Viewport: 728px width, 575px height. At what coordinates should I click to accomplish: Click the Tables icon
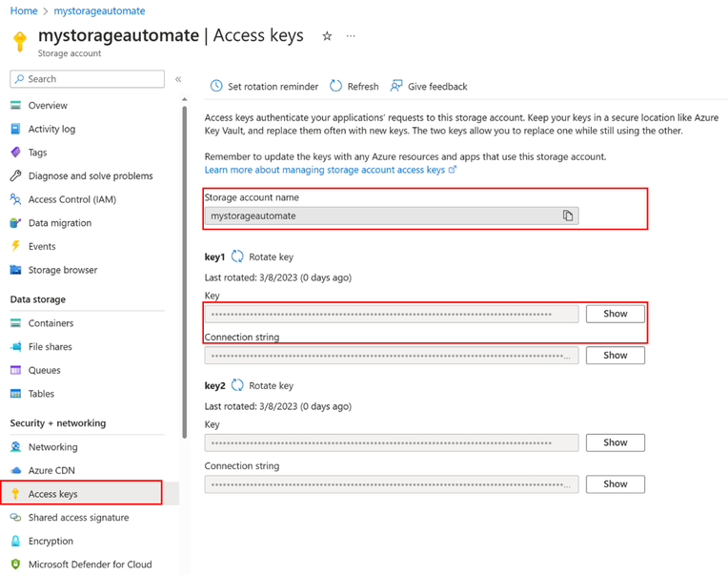click(16, 394)
